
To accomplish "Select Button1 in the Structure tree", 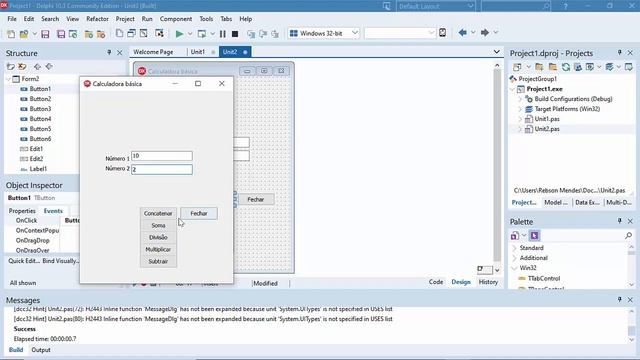I will (x=40, y=89).
